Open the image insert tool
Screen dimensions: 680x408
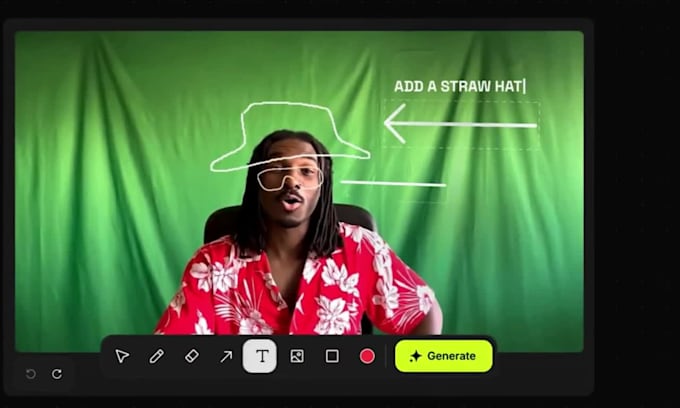click(297, 356)
